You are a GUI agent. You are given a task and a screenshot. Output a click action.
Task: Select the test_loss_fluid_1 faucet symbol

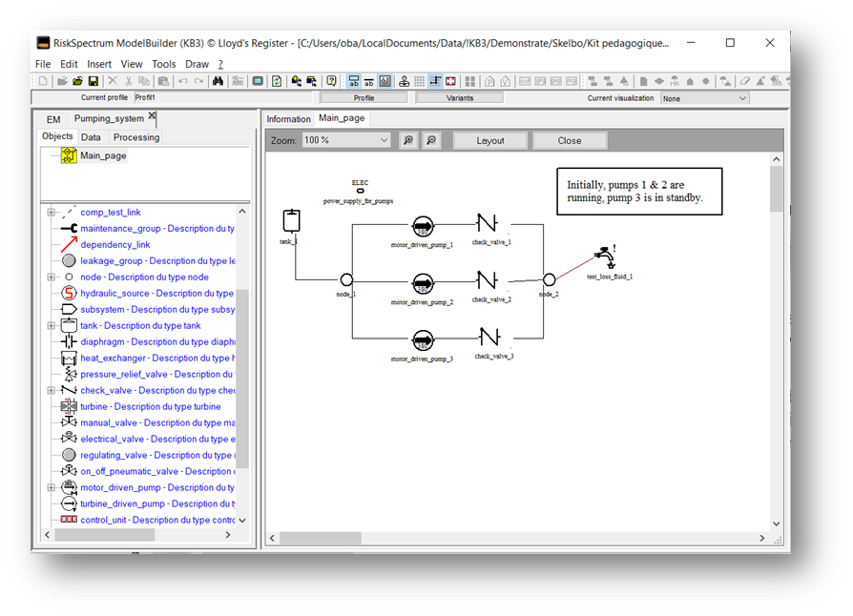(606, 256)
